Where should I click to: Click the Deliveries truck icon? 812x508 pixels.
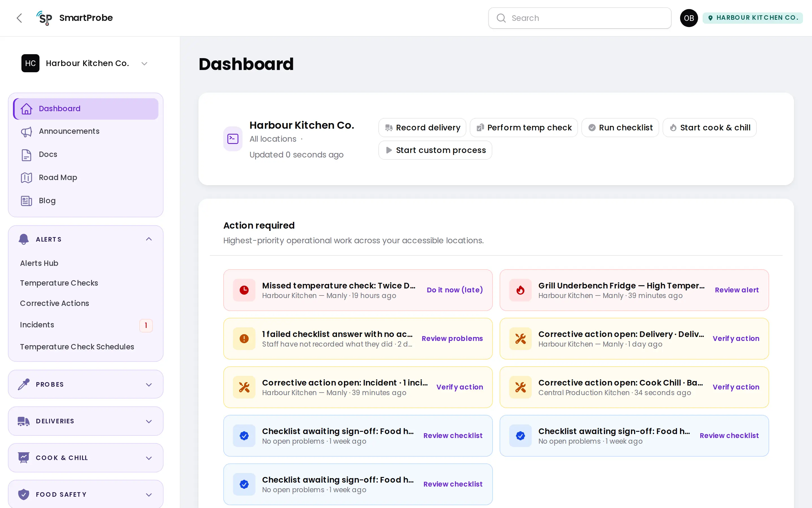coord(23,421)
